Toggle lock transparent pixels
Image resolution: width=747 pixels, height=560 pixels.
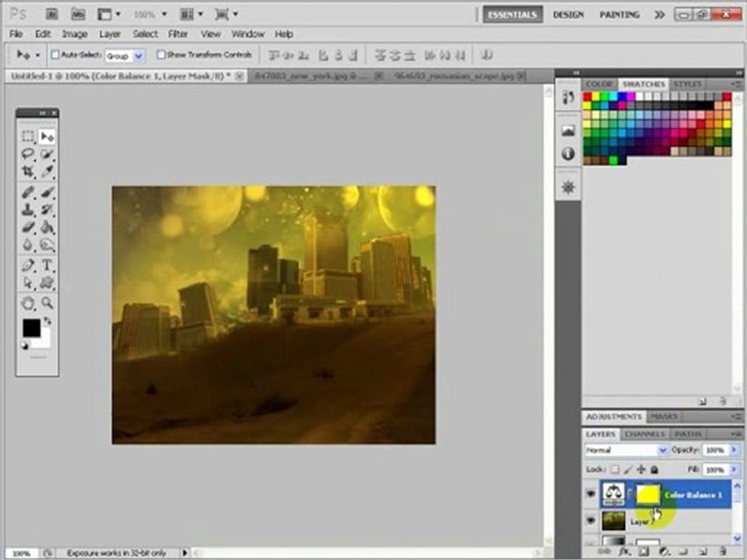[615, 470]
